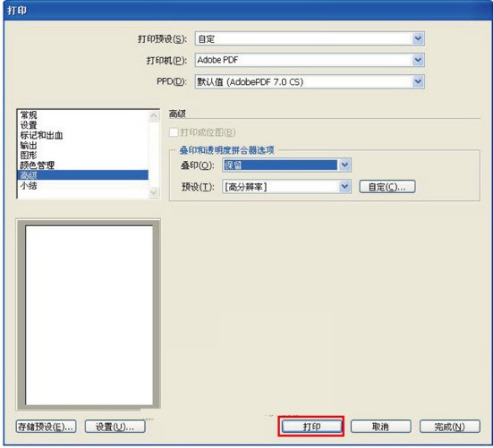Click the 完成(N) button
Image resolution: width=493 pixels, height=448 pixels.
coord(450,427)
